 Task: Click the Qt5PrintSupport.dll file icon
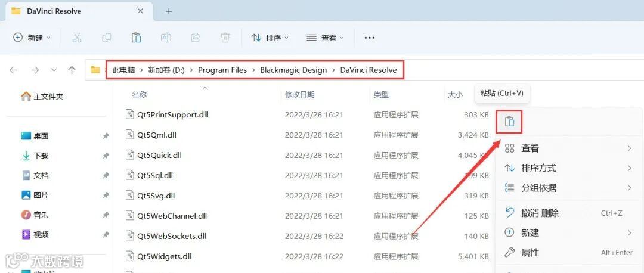point(130,114)
